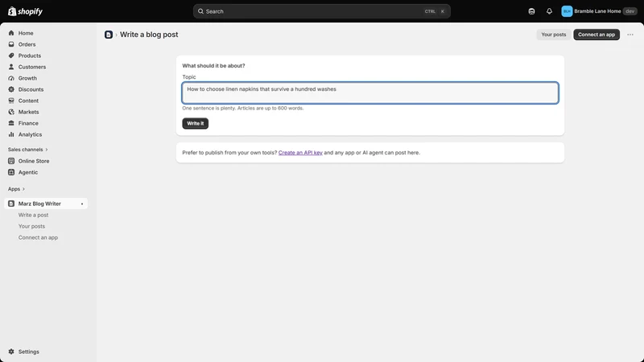Viewport: 644px width, 362px height.
Task: Click the Write it button
Action: point(196,124)
